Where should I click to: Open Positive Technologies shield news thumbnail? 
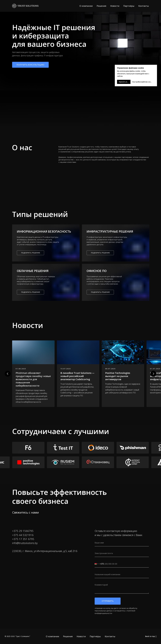click(123, 352)
